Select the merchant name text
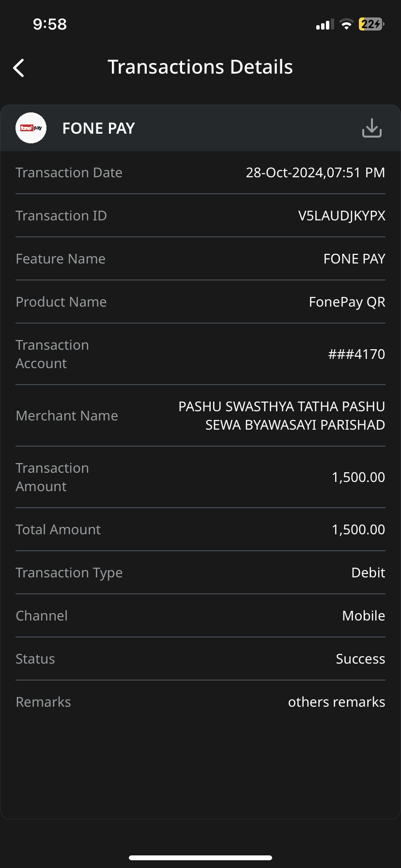401x868 pixels. coord(282,416)
